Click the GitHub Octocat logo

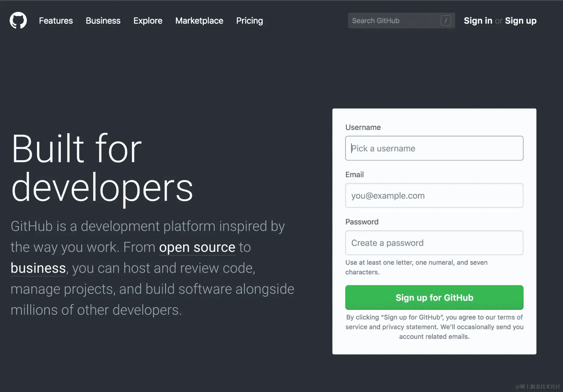18,20
